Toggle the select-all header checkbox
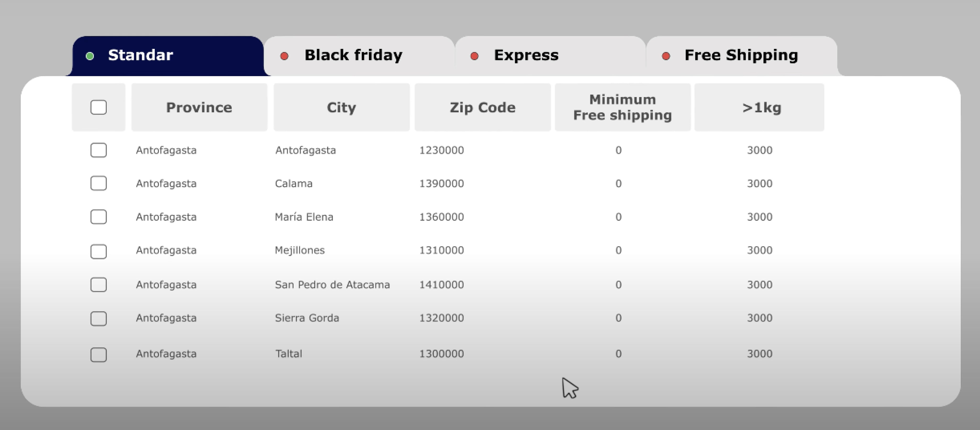 [99, 107]
